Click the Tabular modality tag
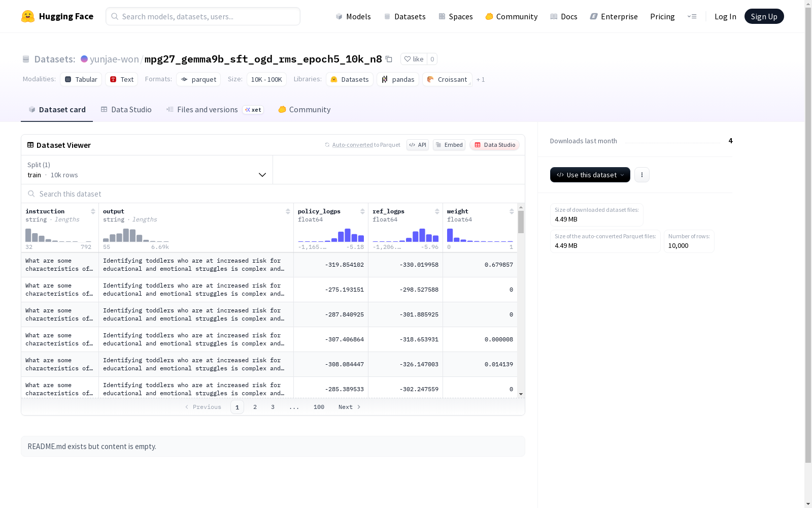This screenshot has width=812, height=508. click(81, 79)
